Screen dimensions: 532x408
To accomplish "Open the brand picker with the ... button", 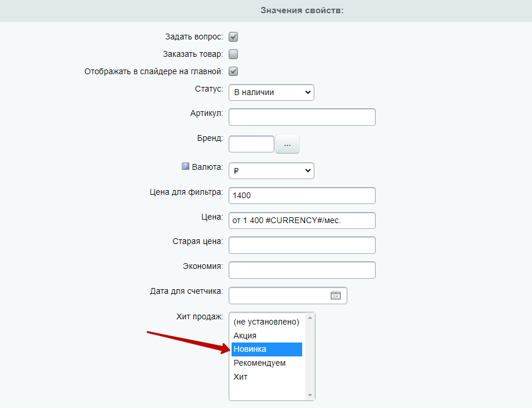I will click(x=287, y=144).
